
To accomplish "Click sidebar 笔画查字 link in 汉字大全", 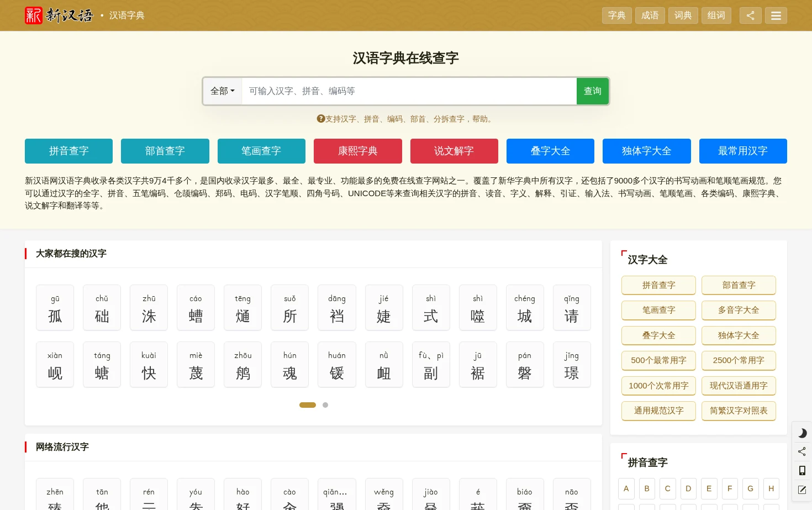I will [658, 310].
